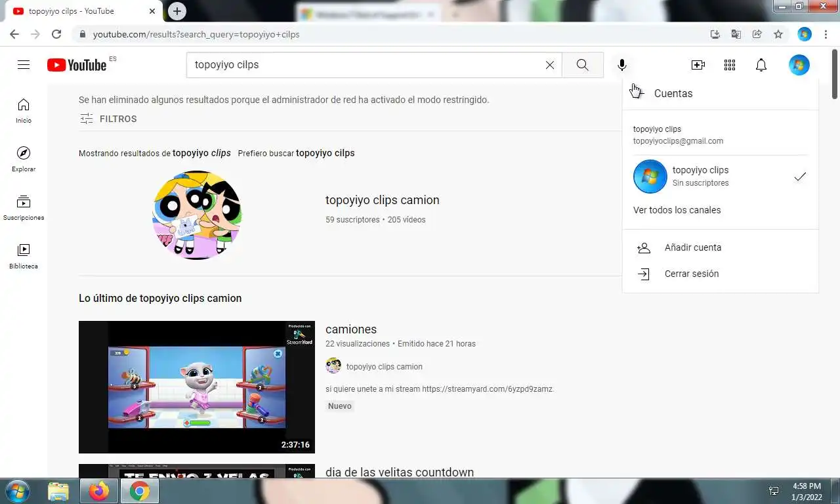Click the translate page icon
The image size is (840, 504).
[736, 34]
